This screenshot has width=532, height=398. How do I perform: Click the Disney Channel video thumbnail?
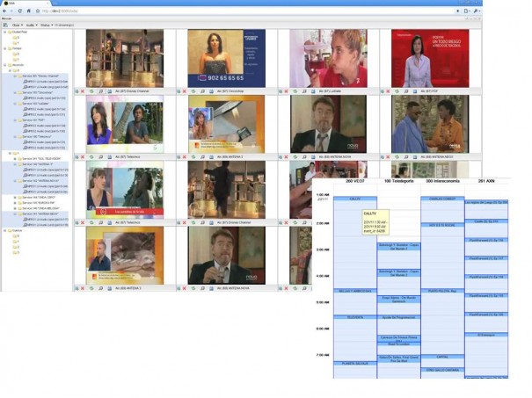(124, 59)
